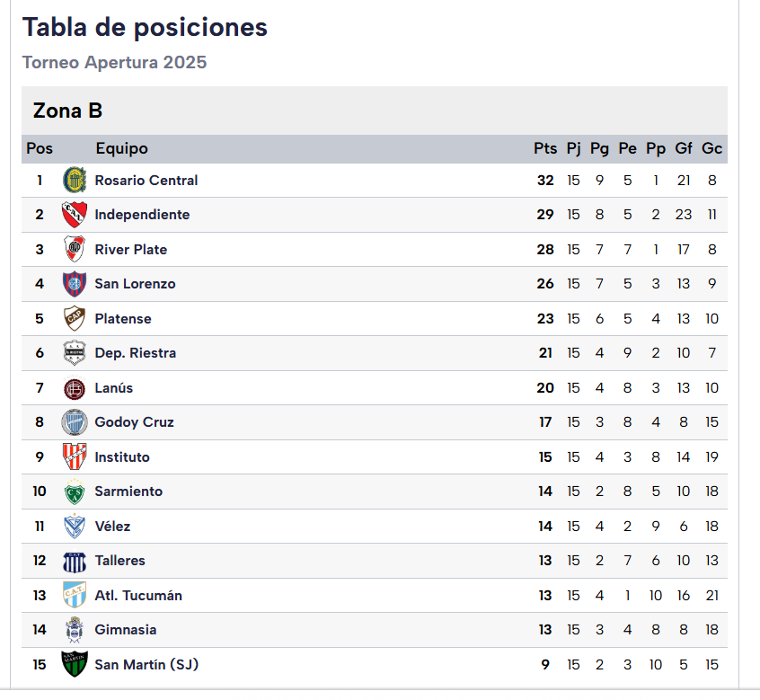The width and height of the screenshot is (760, 700).
Task: Click the Godoy Cruz club logo
Action: (75, 422)
